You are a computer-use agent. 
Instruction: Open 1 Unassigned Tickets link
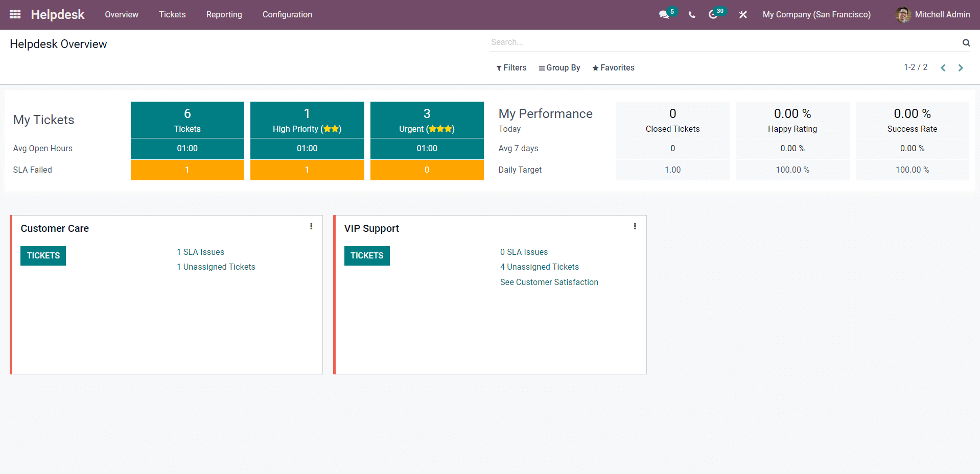216,267
